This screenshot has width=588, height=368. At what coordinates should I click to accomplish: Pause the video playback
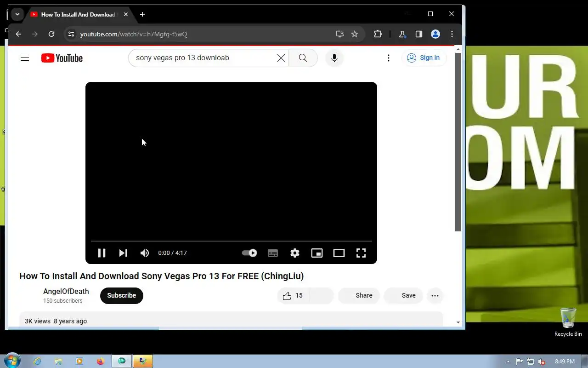102,253
